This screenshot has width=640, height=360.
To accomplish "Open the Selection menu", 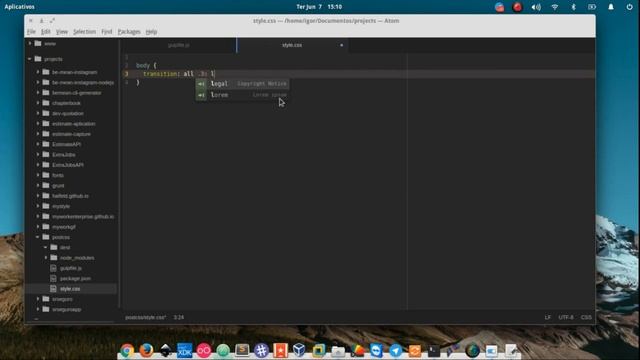I will [x=84, y=31].
